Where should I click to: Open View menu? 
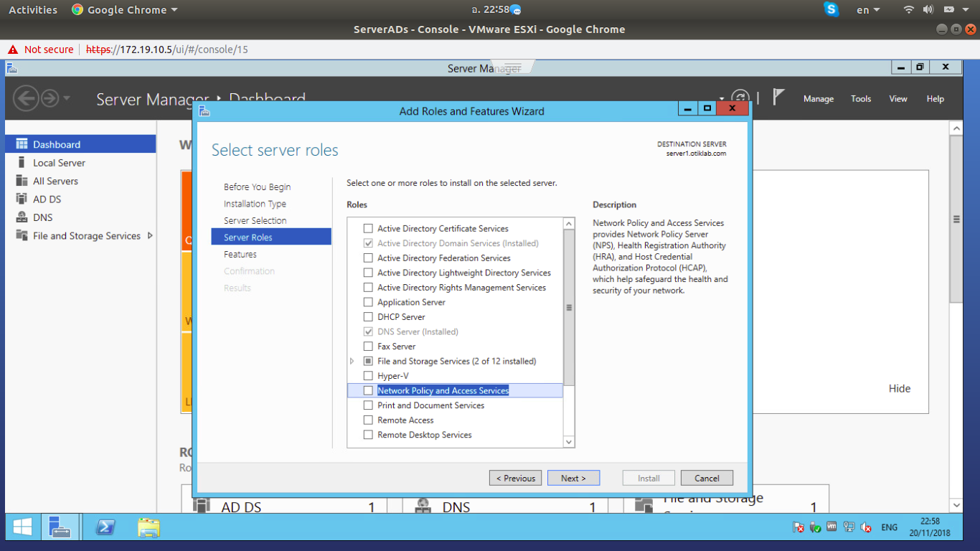[898, 99]
